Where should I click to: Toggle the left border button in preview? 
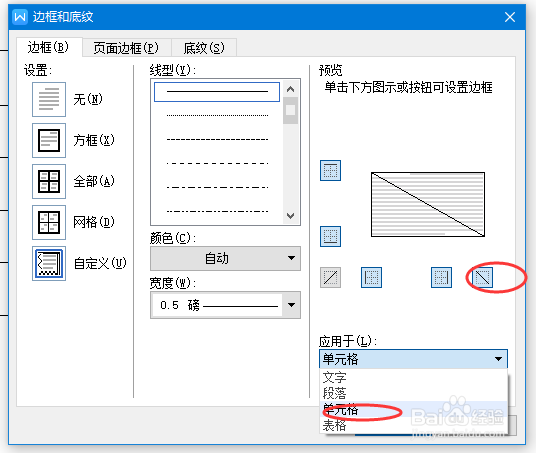tap(371, 277)
